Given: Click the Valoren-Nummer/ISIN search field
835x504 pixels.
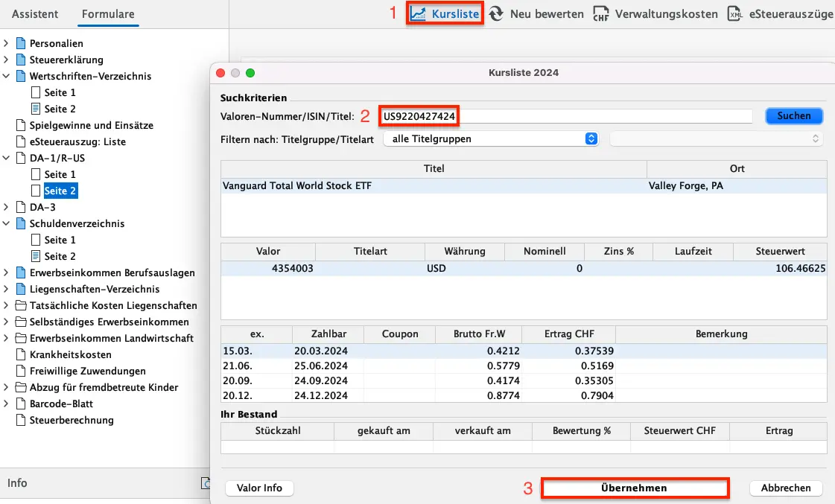Looking at the screenshot, I should [x=566, y=116].
